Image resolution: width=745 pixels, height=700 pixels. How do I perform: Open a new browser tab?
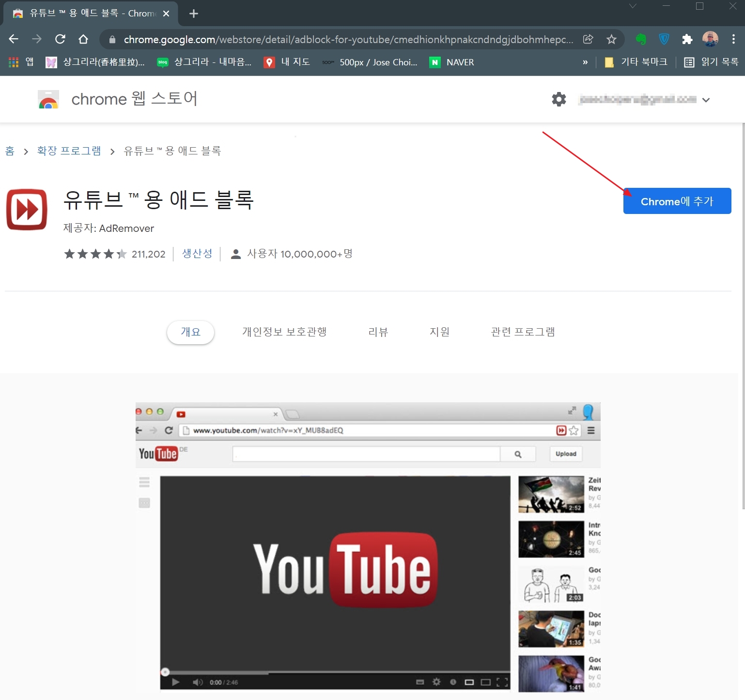pos(194,14)
